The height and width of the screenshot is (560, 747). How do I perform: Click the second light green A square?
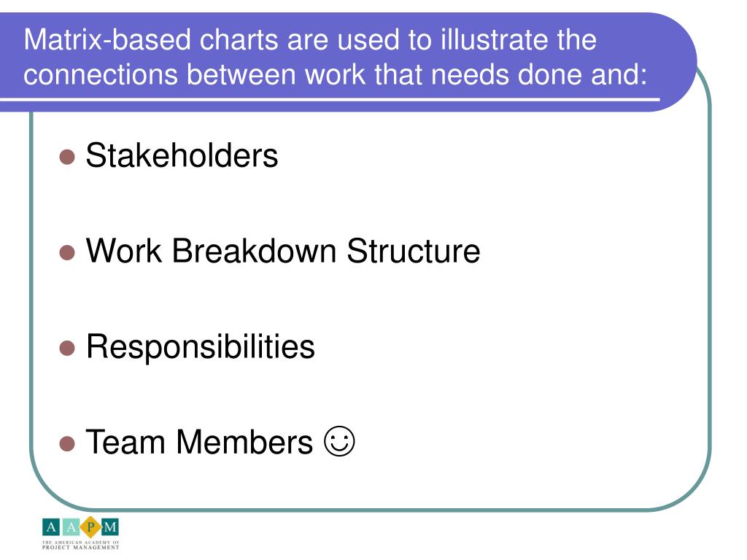tap(71, 527)
